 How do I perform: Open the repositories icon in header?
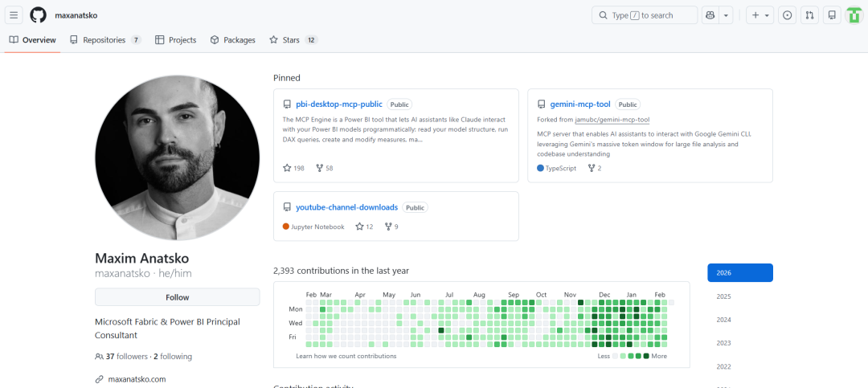(832, 15)
